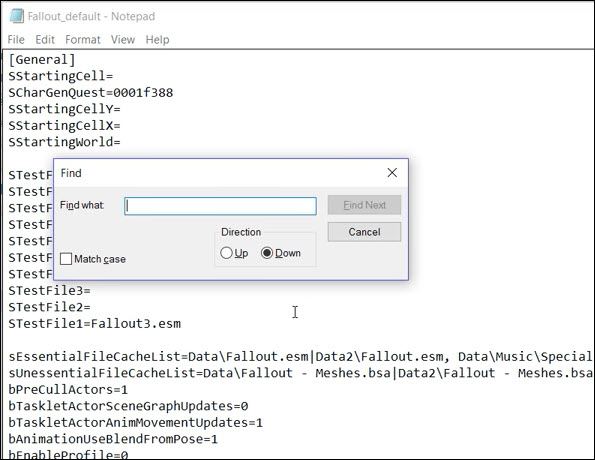The width and height of the screenshot is (595, 460).
Task: Enable the Match case checkbox
Action: 66,259
